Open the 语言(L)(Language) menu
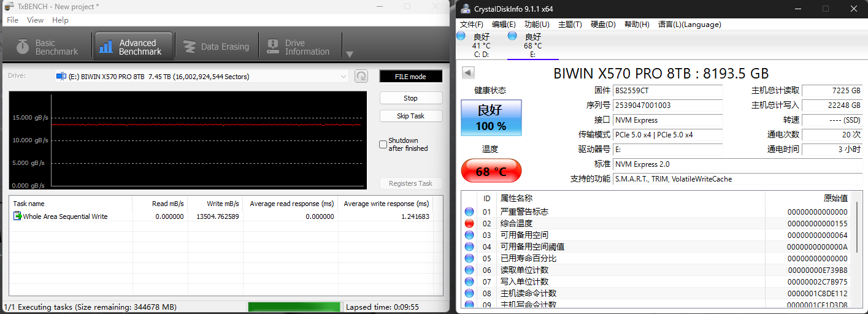The width and height of the screenshot is (868, 314). pyautogui.click(x=689, y=25)
